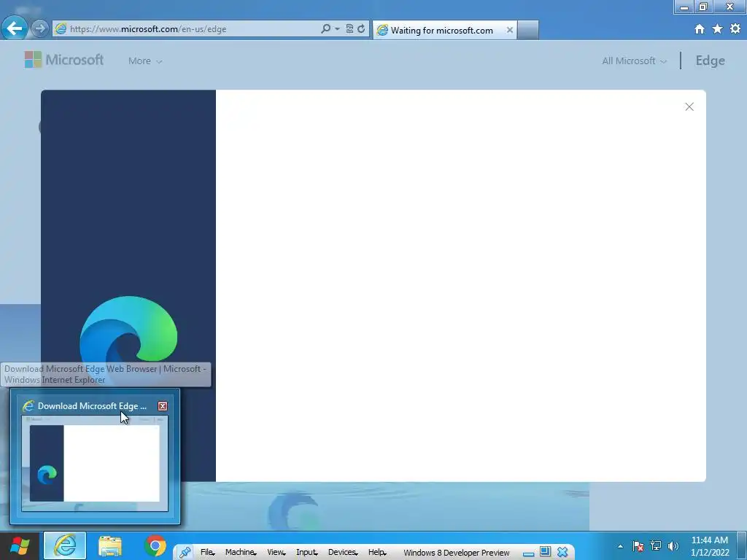Open File Explorer from the taskbar
This screenshot has height=560, width=747.
(x=110, y=545)
